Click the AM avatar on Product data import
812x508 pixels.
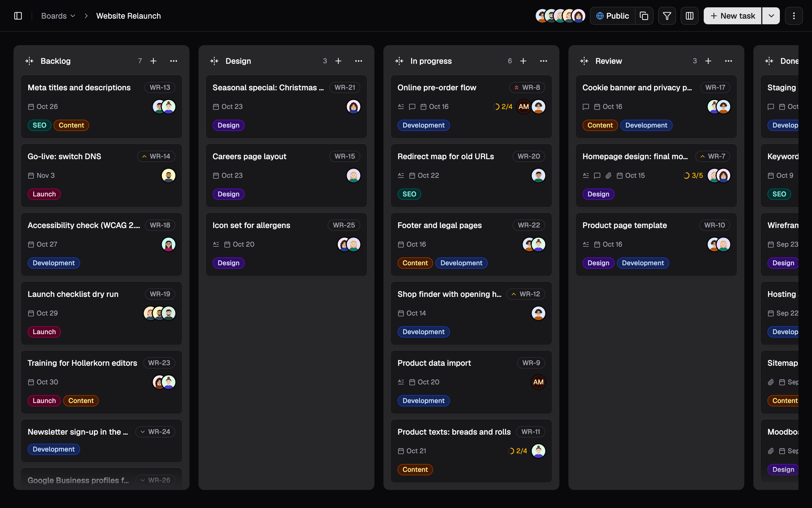click(x=538, y=382)
